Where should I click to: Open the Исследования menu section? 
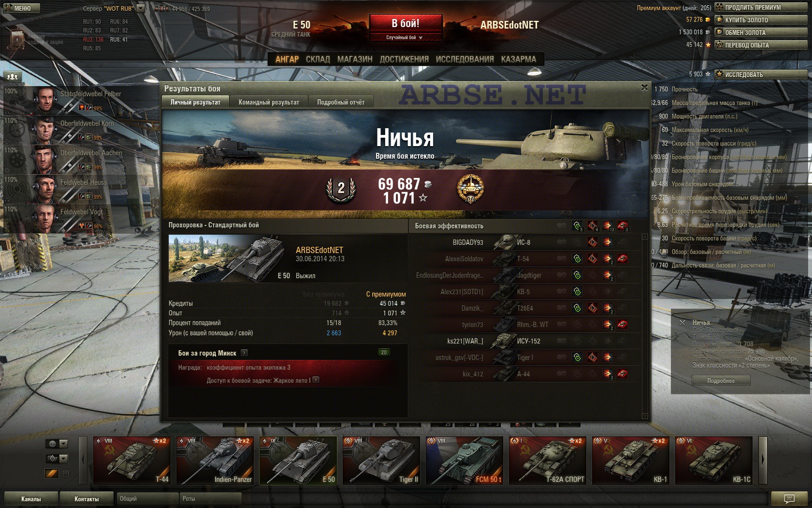coord(465,59)
